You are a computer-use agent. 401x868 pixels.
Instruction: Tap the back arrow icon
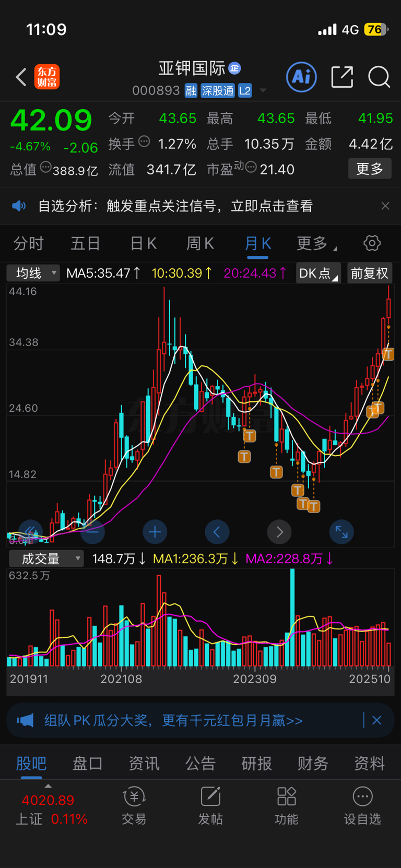click(21, 77)
